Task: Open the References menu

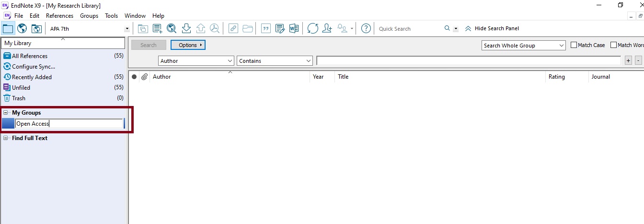Action: [x=60, y=16]
